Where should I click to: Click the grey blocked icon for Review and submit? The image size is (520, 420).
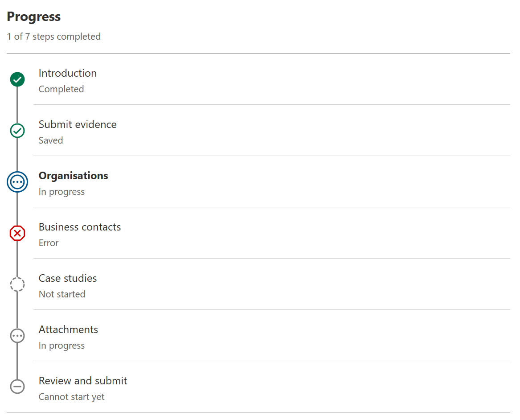17,387
